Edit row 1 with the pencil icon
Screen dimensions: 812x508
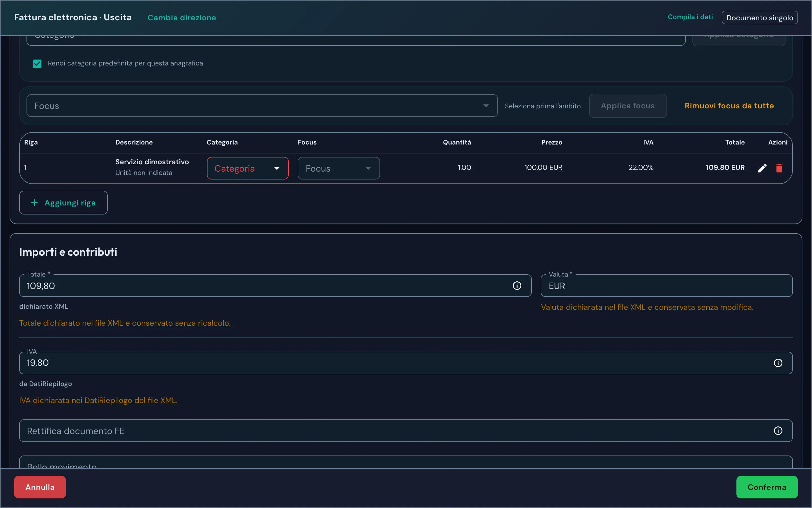pyautogui.click(x=762, y=168)
